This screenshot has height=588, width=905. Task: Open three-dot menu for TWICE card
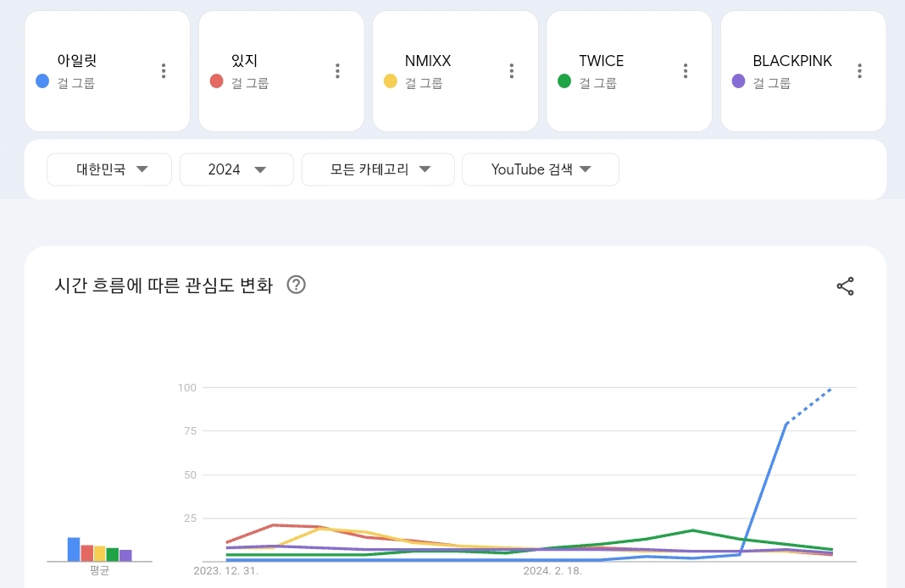point(686,71)
